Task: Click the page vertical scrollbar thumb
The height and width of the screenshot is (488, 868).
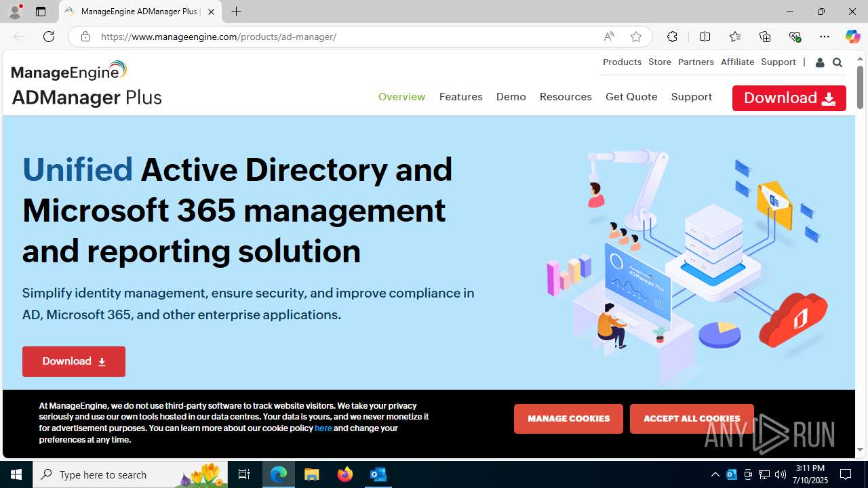Action: [860, 87]
